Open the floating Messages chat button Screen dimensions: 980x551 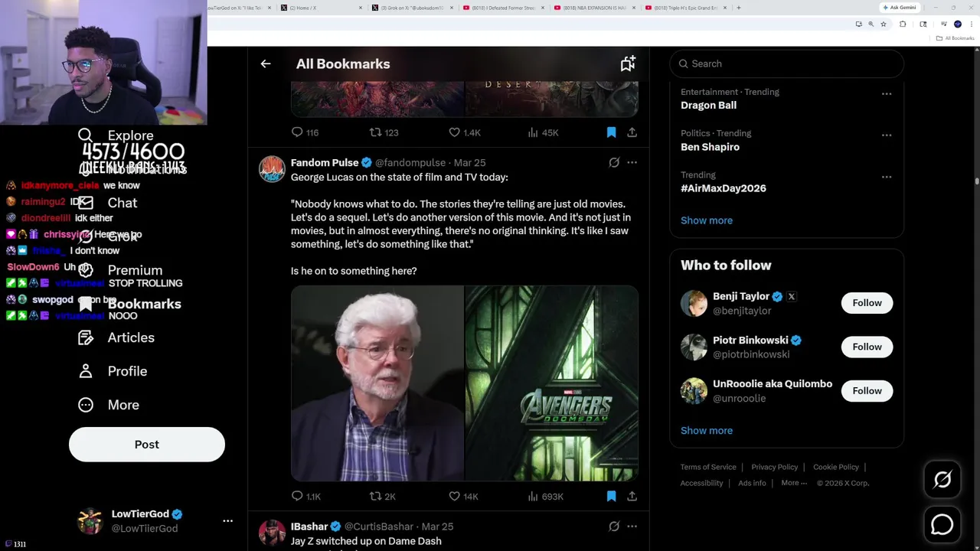[x=942, y=524]
